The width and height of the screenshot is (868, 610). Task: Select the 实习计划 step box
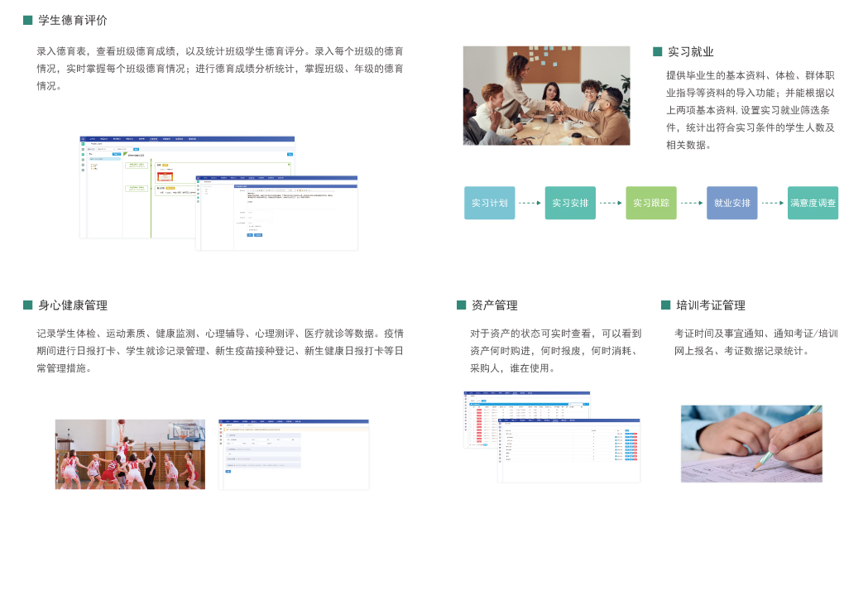pyautogui.click(x=489, y=203)
